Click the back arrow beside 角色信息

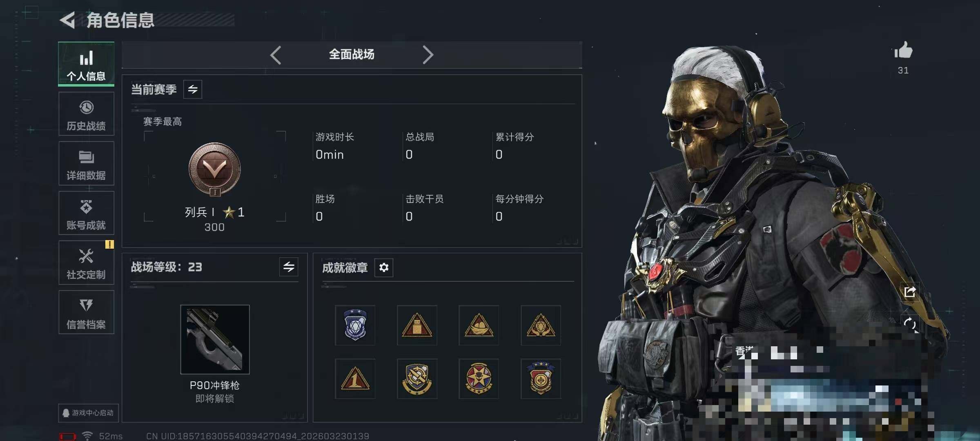(67, 20)
